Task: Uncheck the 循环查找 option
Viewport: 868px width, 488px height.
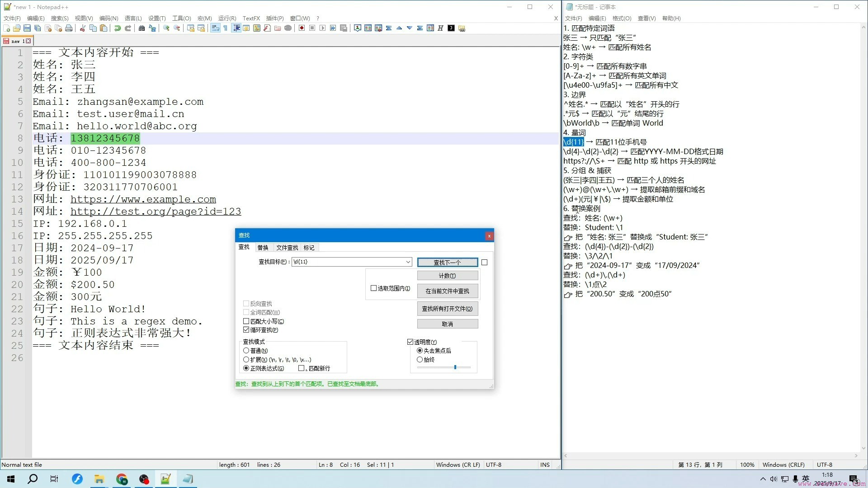Action: click(246, 330)
